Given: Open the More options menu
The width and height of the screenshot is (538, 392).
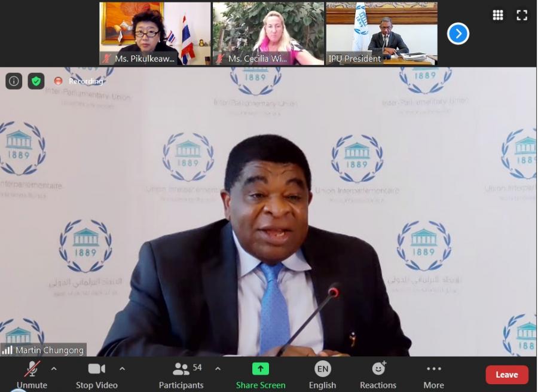Looking at the screenshot, I should (x=433, y=375).
